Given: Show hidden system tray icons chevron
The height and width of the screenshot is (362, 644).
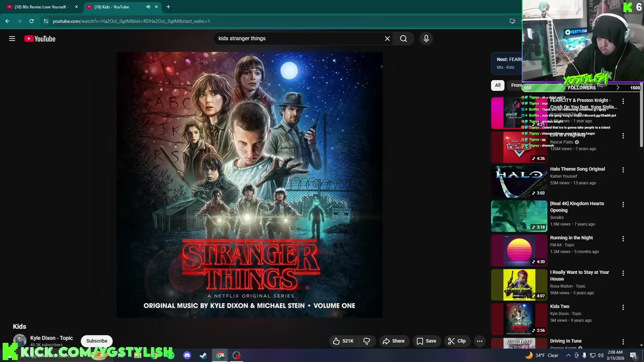Looking at the screenshot, I should pyautogui.click(x=569, y=355).
